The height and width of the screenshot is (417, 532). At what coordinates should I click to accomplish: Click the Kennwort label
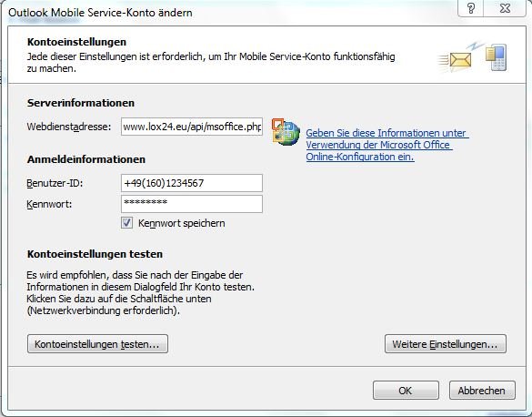pos(49,204)
